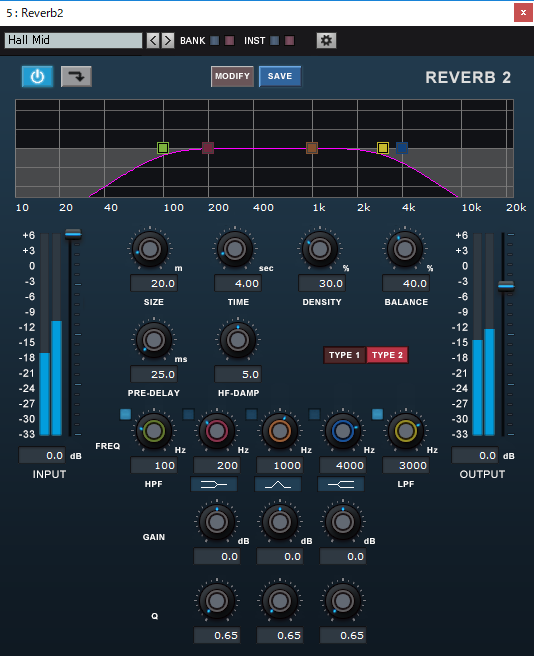Open the settings gear icon
534x656 pixels.
coord(326,41)
